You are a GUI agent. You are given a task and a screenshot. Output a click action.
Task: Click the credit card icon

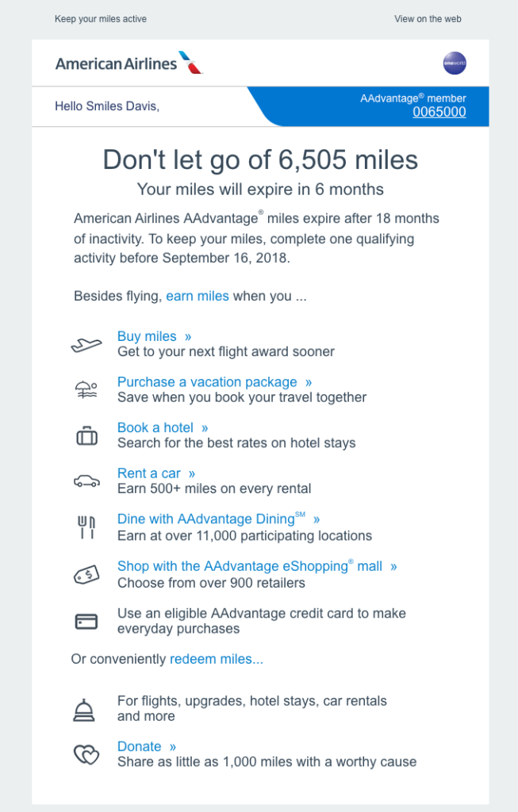pyautogui.click(x=86, y=622)
